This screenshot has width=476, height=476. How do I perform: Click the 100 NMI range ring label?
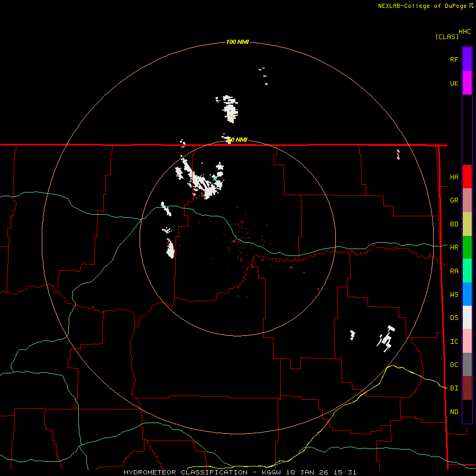(237, 42)
